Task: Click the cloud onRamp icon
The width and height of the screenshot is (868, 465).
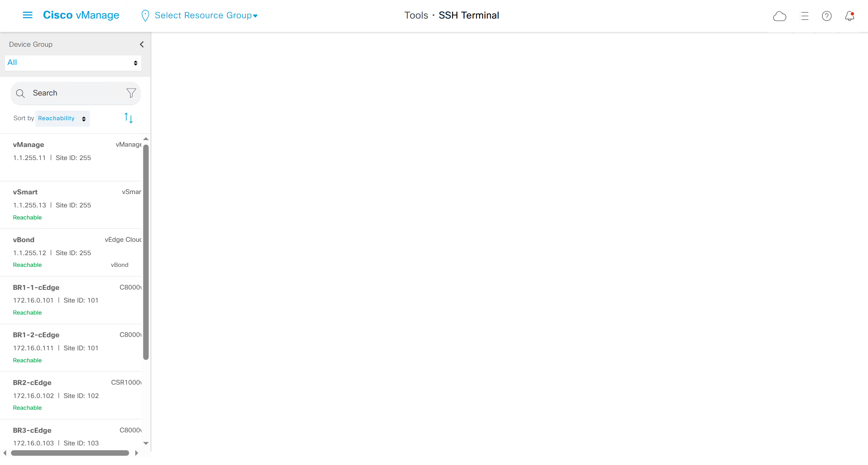Action: (x=779, y=16)
